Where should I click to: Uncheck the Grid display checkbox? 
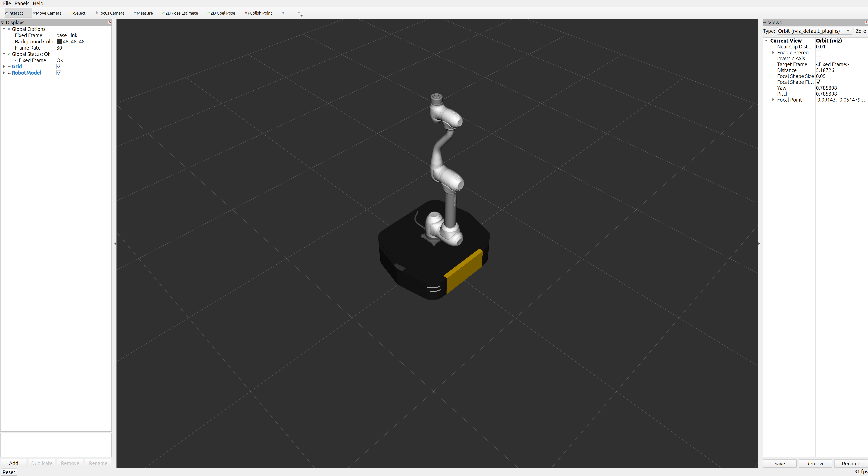point(59,67)
